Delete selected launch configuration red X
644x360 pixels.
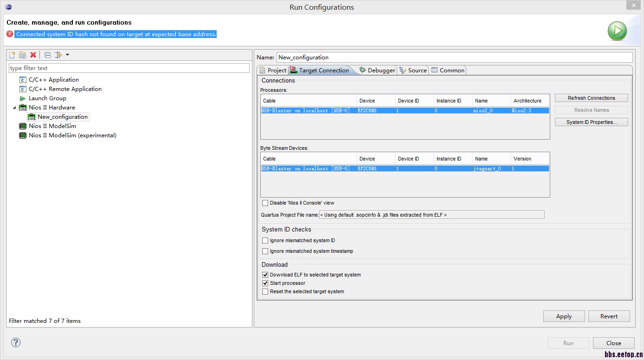click(x=33, y=55)
